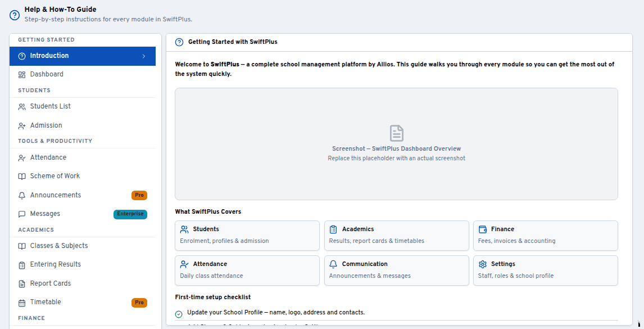The width and height of the screenshot is (644, 329).
Task: Click the 'Help & How-To Guide' title
Action: coord(60,10)
